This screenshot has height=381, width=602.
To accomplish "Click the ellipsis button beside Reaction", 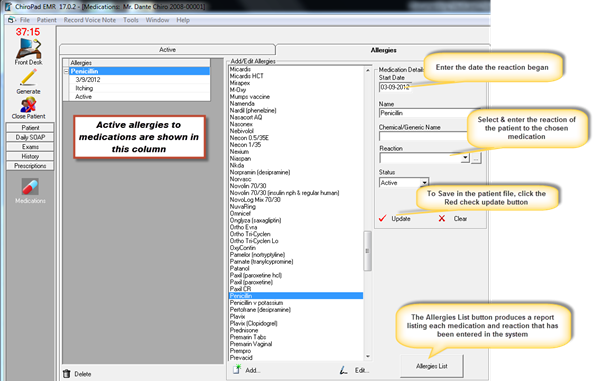I will 476,157.
